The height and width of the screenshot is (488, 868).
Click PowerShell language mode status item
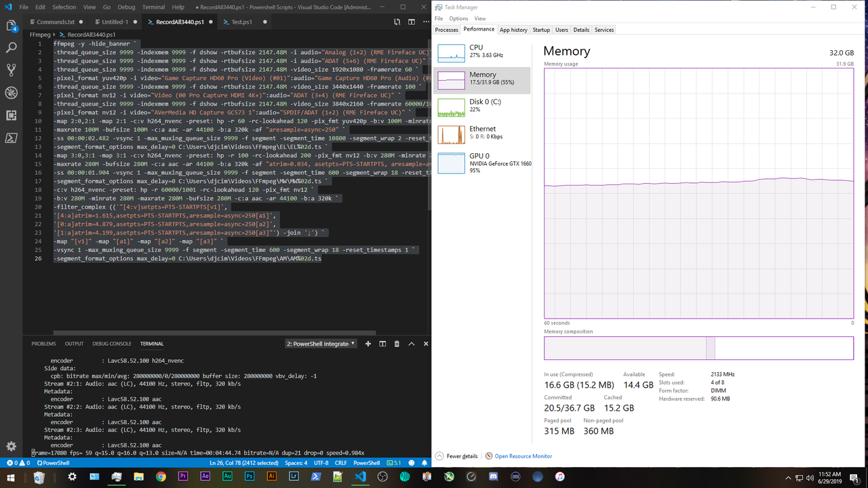tap(366, 463)
